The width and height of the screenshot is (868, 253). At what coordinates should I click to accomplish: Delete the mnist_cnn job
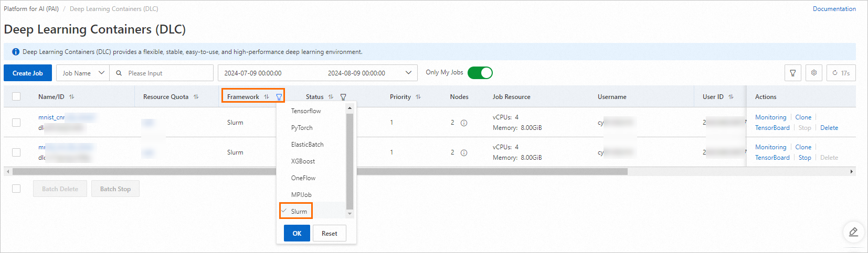(829, 128)
